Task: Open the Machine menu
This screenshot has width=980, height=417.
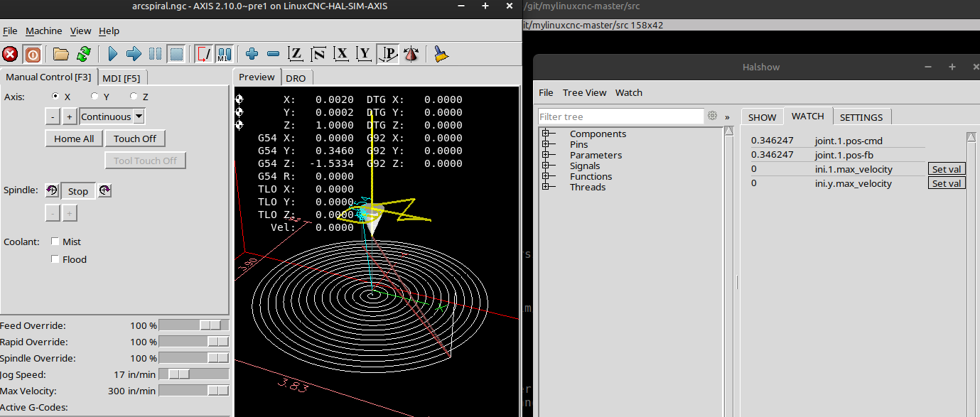Action: [x=43, y=31]
